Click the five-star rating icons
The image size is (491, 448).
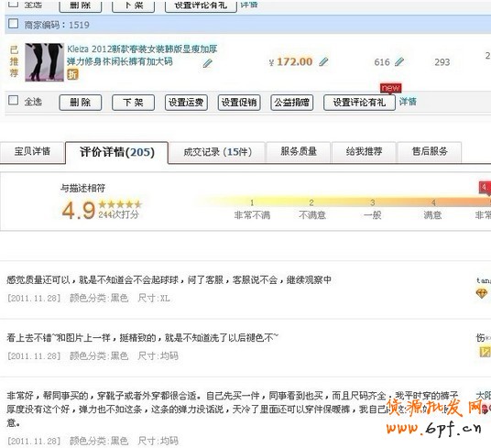click(x=120, y=204)
